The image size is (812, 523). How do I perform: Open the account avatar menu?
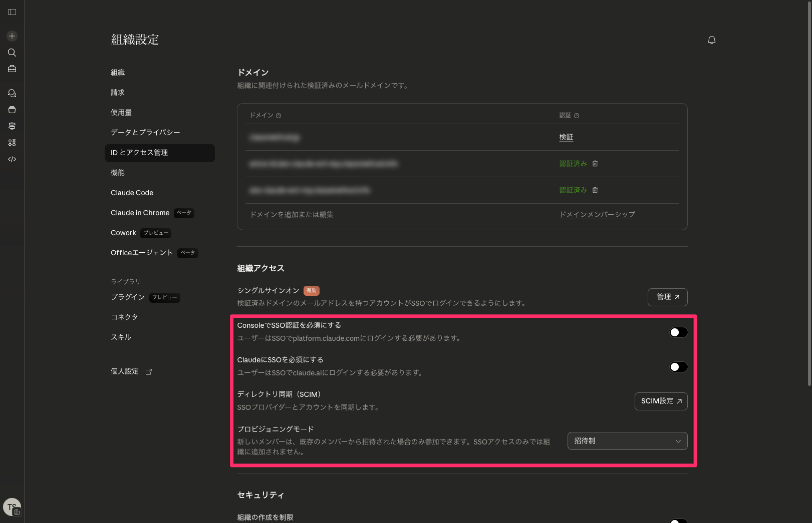pyautogui.click(x=12, y=506)
